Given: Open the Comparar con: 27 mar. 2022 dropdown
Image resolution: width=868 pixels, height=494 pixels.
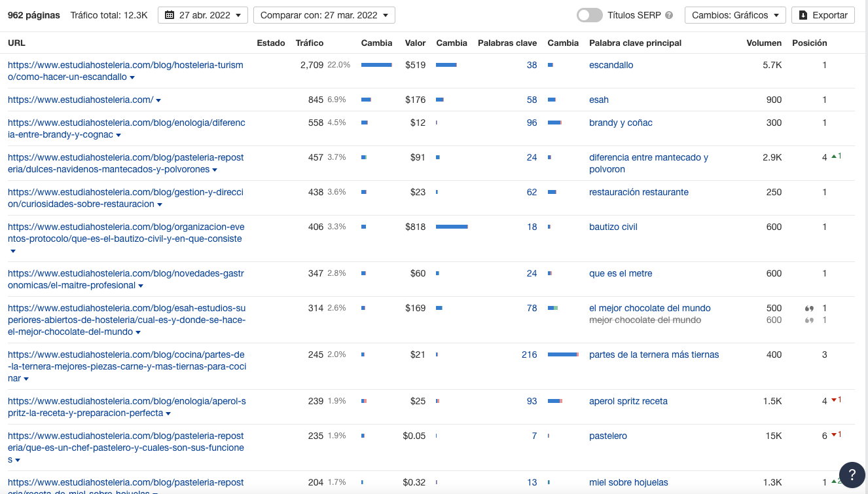Looking at the screenshot, I should point(324,15).
